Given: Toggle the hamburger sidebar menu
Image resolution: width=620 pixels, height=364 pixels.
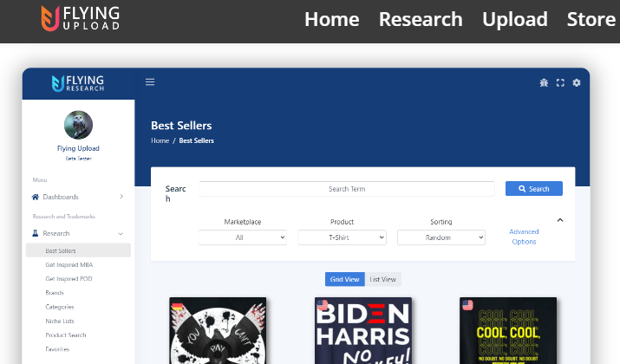Looking at the screenshot, I should click(x=150, y=81).
